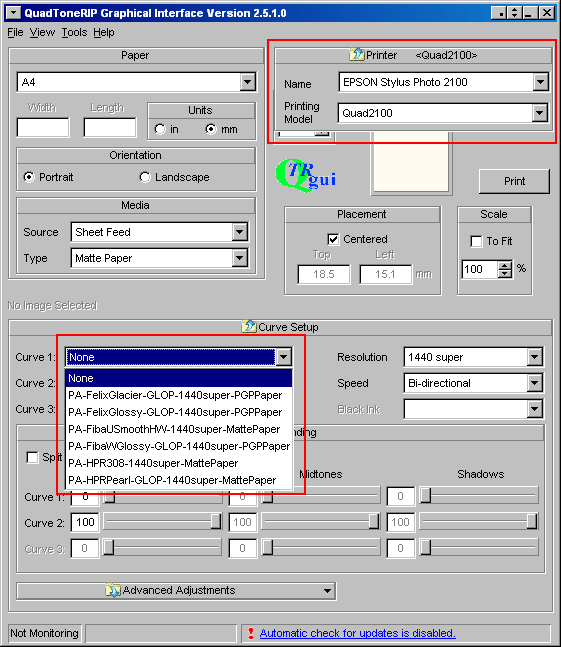
Task: Enable the To Fit scale checkbox
Action: point(476,241)
